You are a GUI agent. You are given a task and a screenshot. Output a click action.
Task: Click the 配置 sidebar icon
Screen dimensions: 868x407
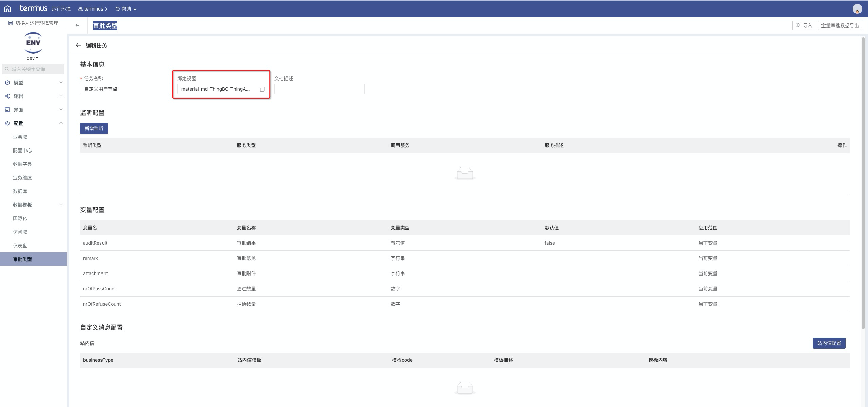pyautogui.click(x=7, y=123)
